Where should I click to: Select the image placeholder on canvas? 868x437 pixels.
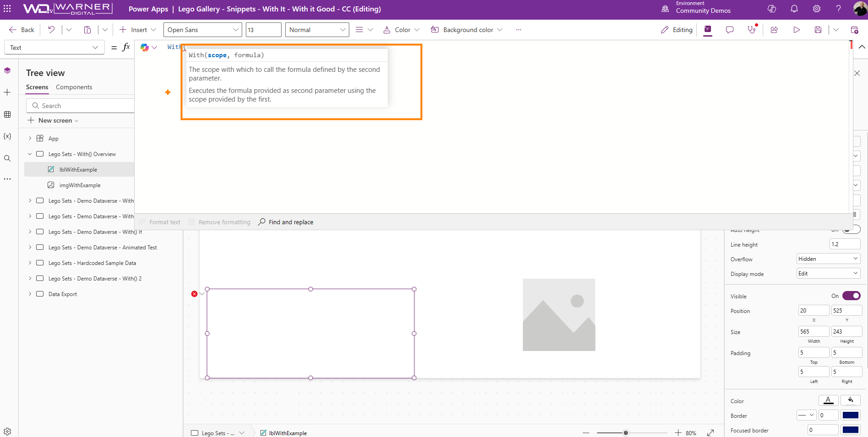tap(559, 315)
